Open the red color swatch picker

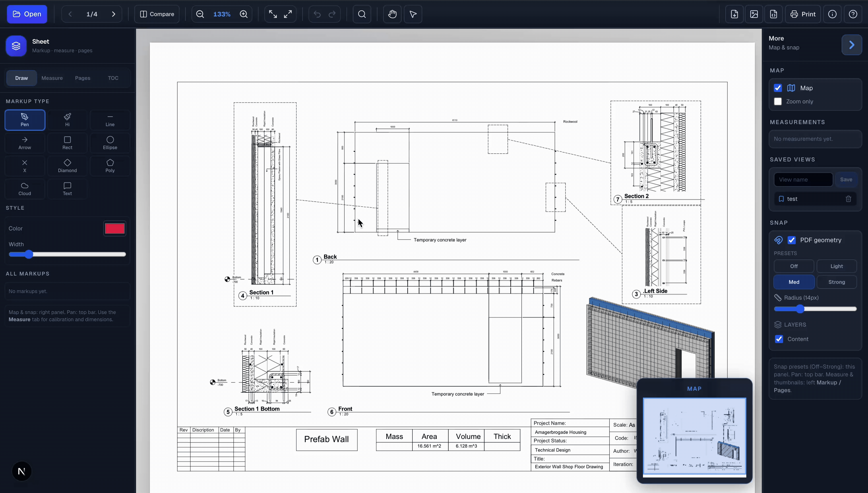coord(114,228)
